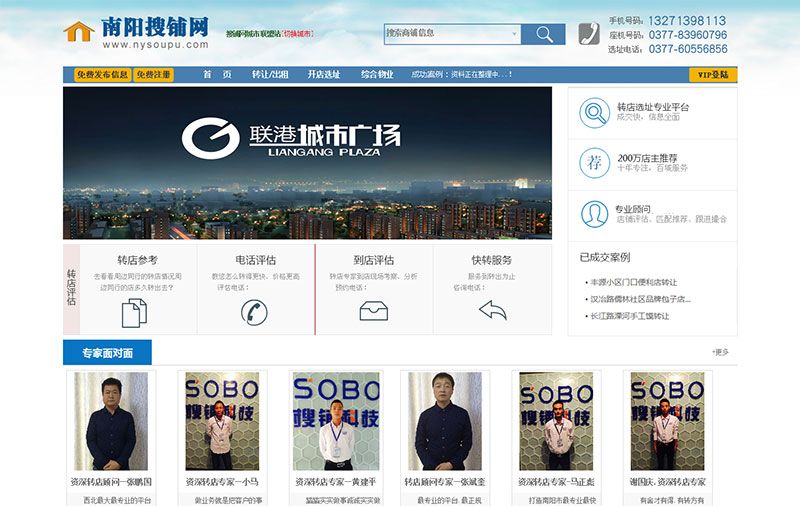Image resolution: width=800 pixels, height=506 pixels.
Task: Open the 转让/出租 menu item
Action: pos(270,74)
